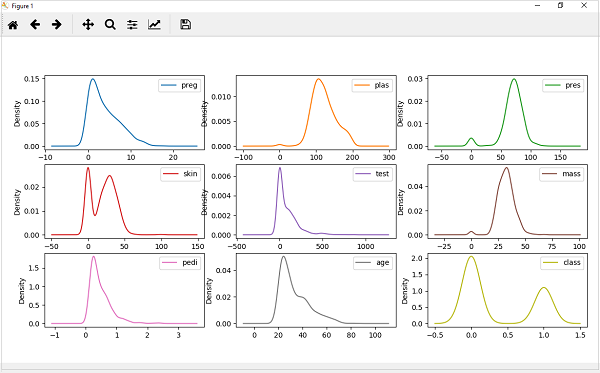Go forward to next view arrow
600x373 pixels.
[x=57, y=25]
